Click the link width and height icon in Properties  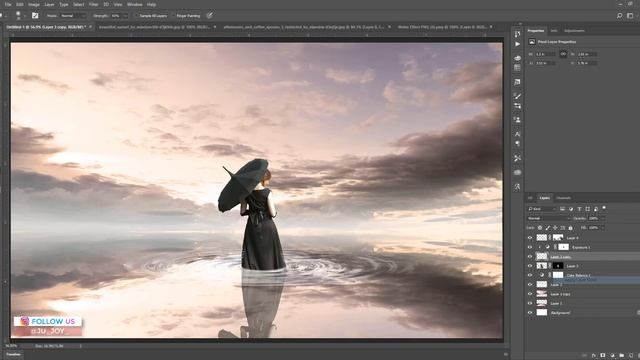coord(563,54)
